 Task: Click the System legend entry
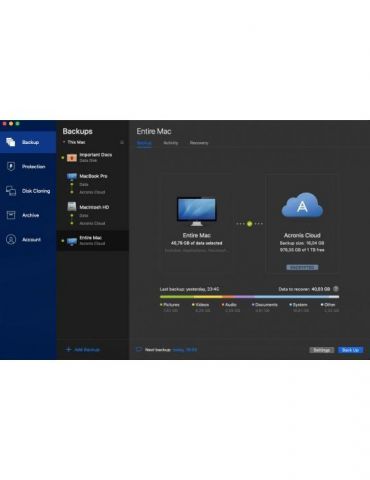coord(298,307)
